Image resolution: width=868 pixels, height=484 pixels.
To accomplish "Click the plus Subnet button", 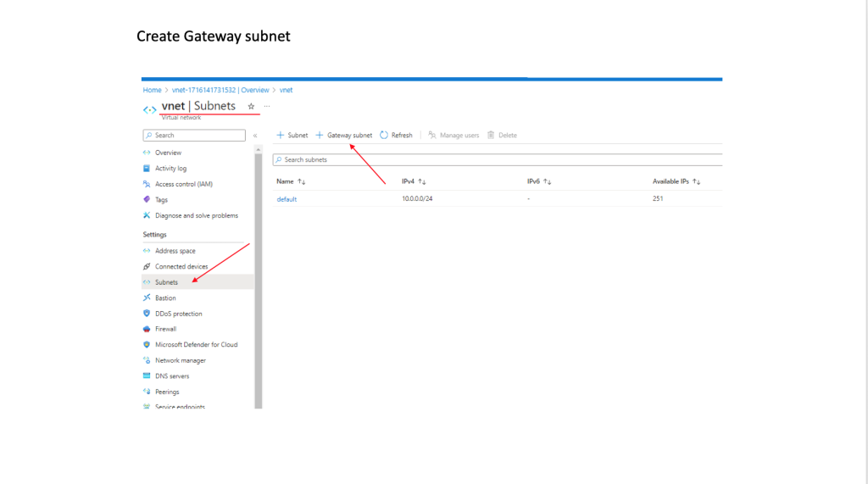I will tap(292, 136).
